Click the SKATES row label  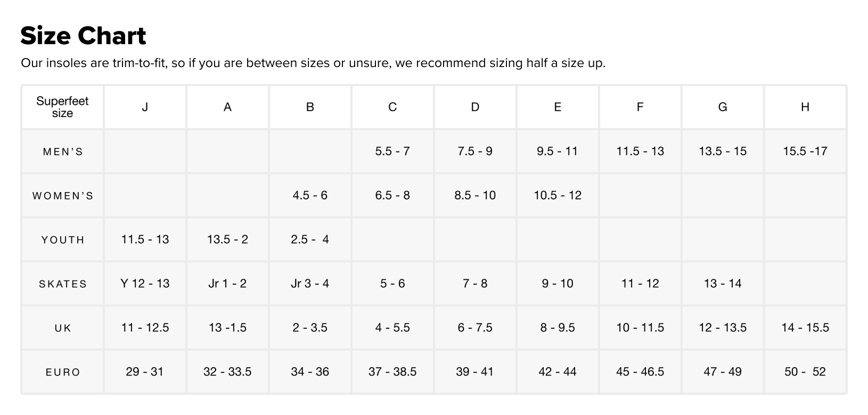[63, 284]
